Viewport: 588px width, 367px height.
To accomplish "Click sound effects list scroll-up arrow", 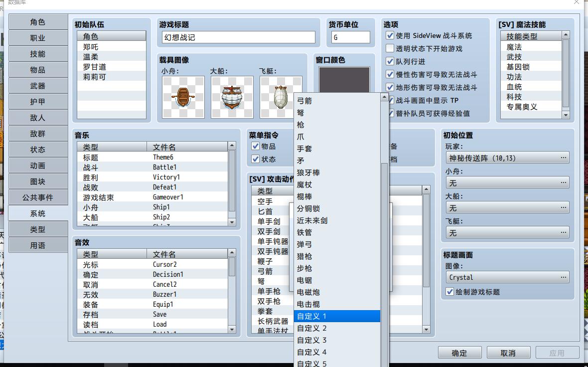I will tap(232, 252).
